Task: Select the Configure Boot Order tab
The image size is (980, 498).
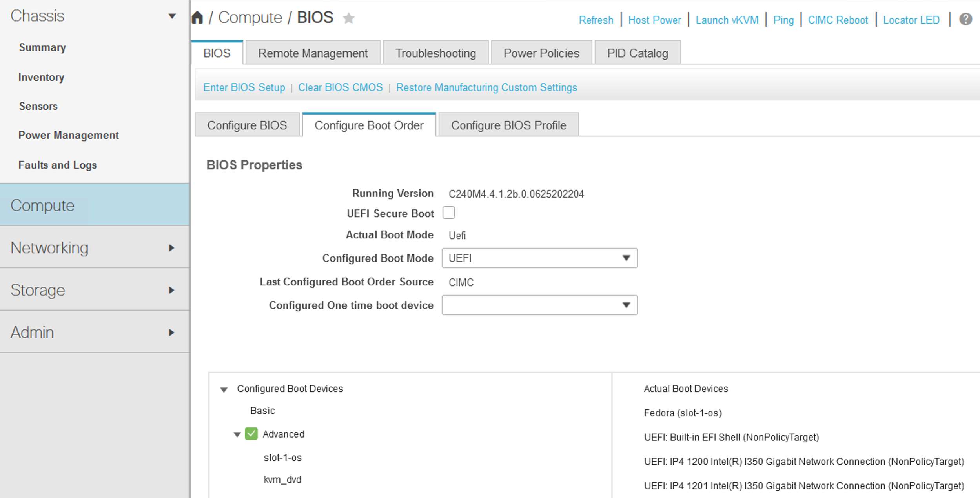Action: pyautogui.click(x=369, y=125)
